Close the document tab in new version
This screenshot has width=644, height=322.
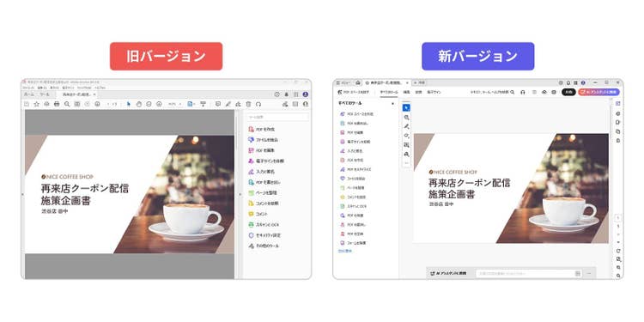pyautogui.click(x=407, y=82)
